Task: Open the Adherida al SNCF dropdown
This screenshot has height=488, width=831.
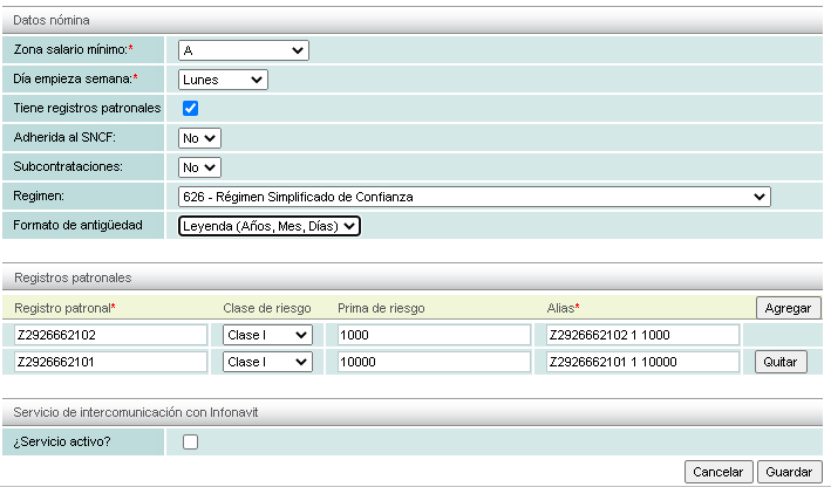Action: point(199,138)
